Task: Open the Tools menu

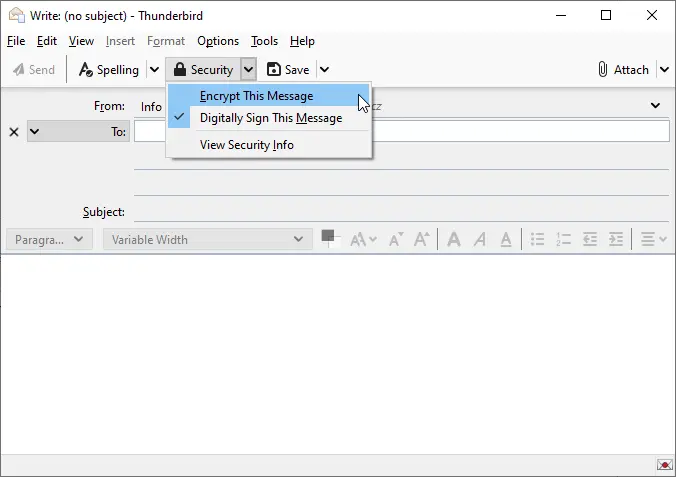Action: [x=264, y=41]
